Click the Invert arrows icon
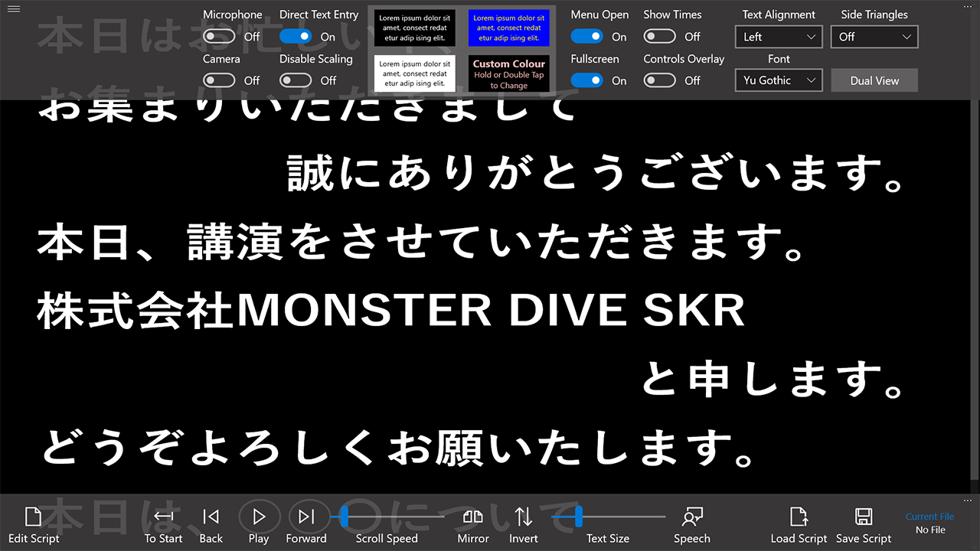This screenshot has width=980, height=551. coord(524,517)
